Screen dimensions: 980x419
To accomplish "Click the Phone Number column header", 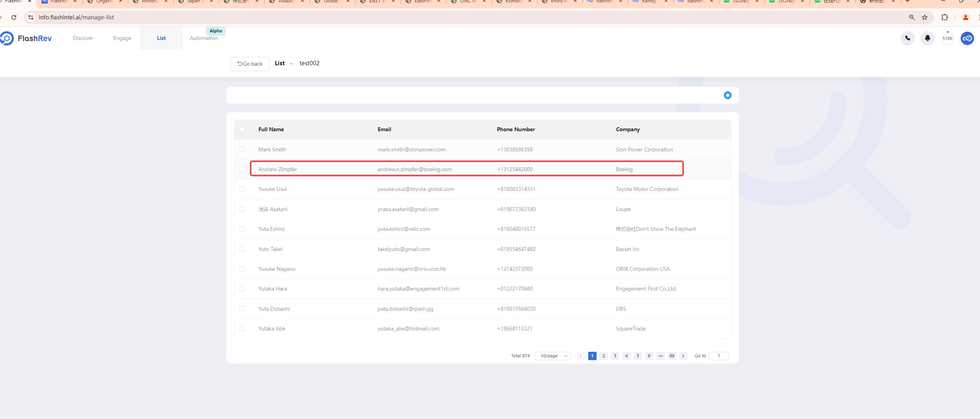I will 516,130.
